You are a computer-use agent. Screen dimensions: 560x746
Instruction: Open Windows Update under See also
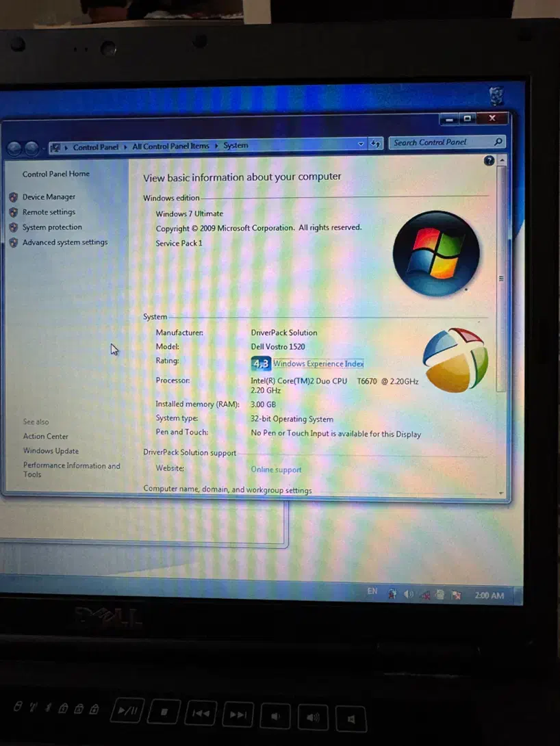(51, 451)
